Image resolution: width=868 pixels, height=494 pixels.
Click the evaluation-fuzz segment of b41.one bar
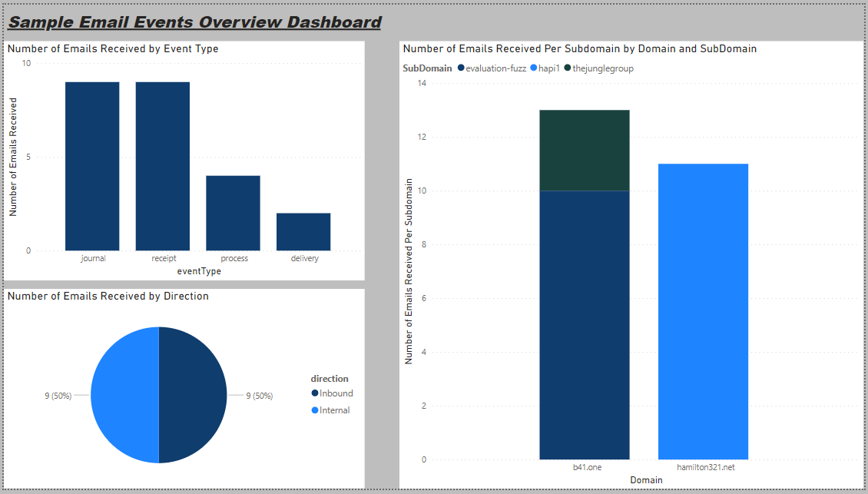click(585, 324)
